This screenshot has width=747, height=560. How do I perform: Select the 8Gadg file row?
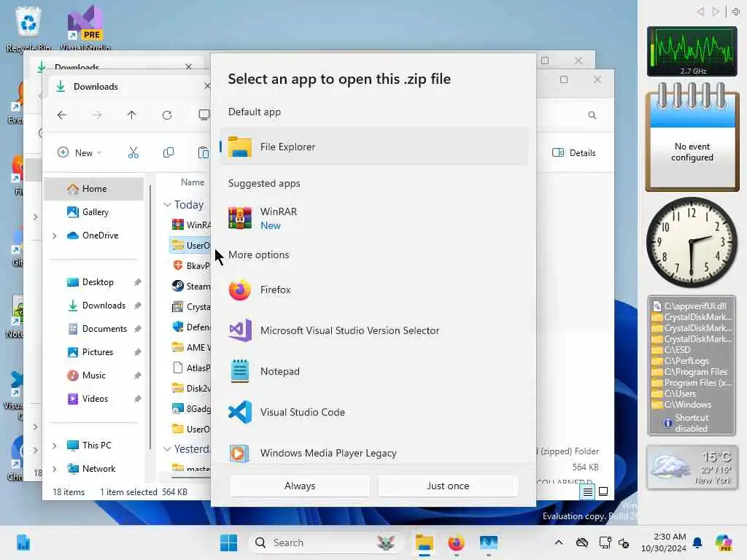(190, 408)
